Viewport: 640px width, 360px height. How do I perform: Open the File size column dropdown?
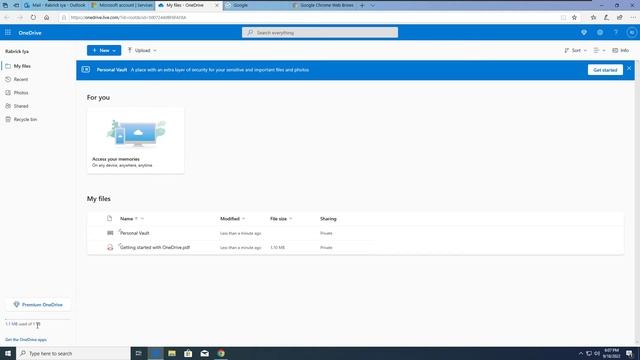[x=291, y=219]
